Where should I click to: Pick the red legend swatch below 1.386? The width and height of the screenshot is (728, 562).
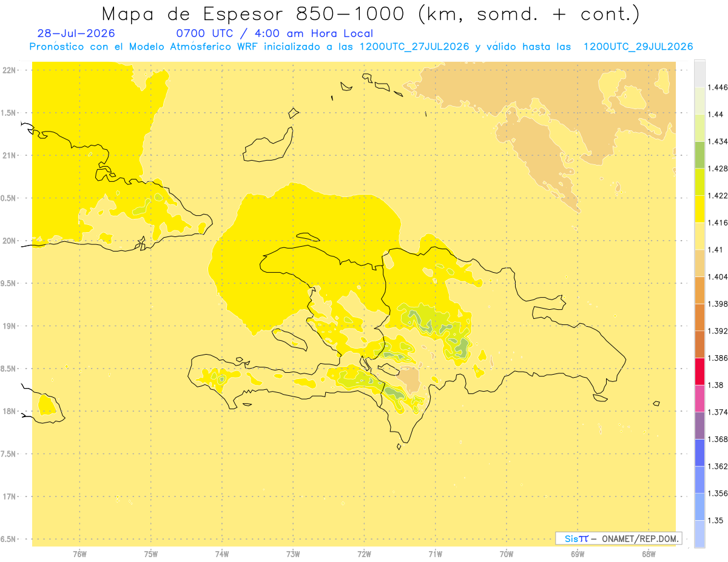pyautogui.click(x=699, y=371)
